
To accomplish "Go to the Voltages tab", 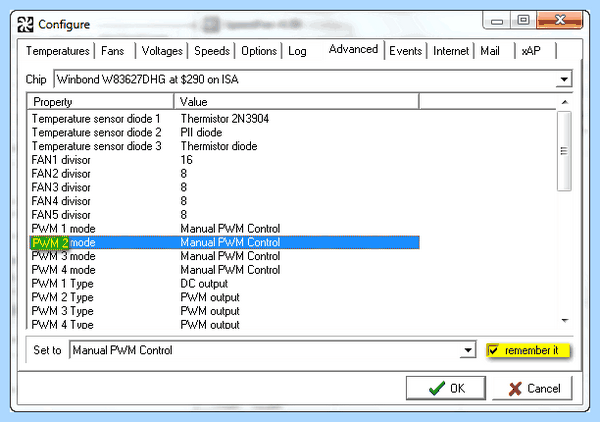I will click(162, 51).
